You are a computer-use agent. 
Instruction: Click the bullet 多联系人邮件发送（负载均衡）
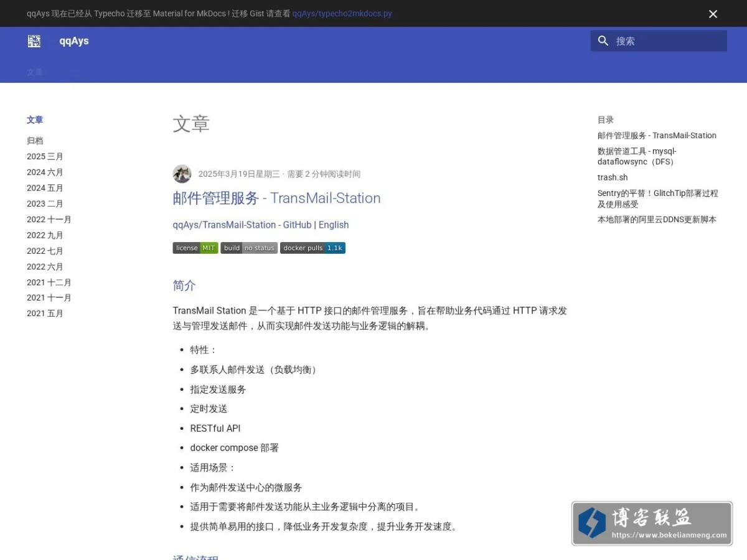point(255,370)
